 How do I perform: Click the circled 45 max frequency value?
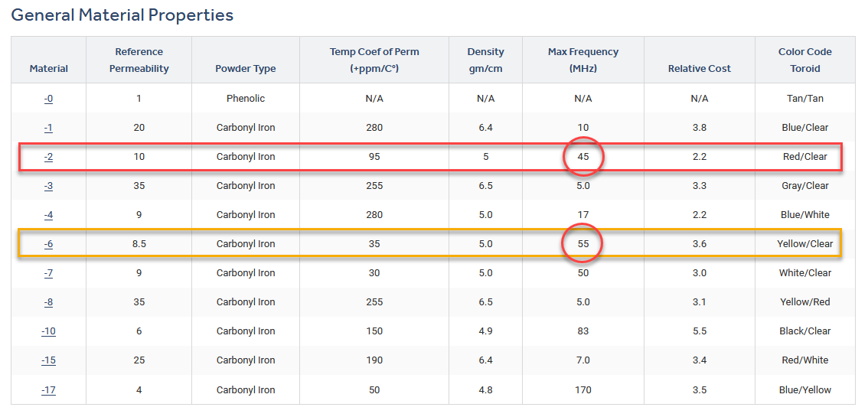click(583, 157)
